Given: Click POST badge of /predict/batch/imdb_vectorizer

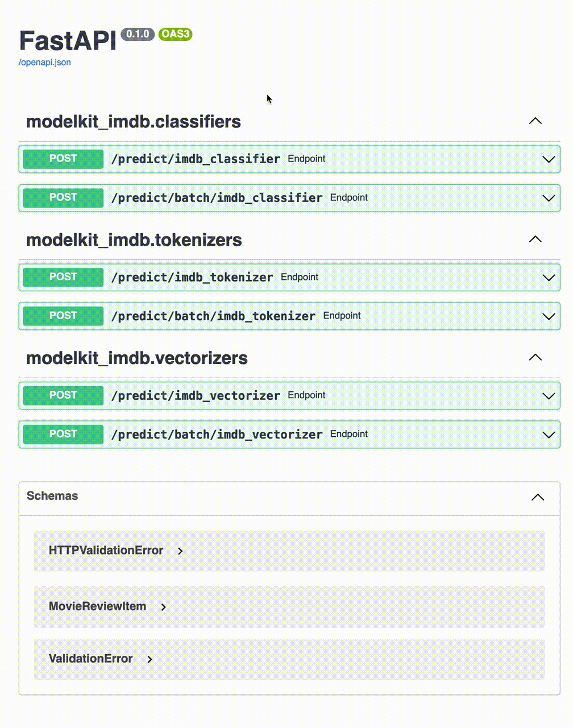Looking at the screenshot, I should [63, 434].
